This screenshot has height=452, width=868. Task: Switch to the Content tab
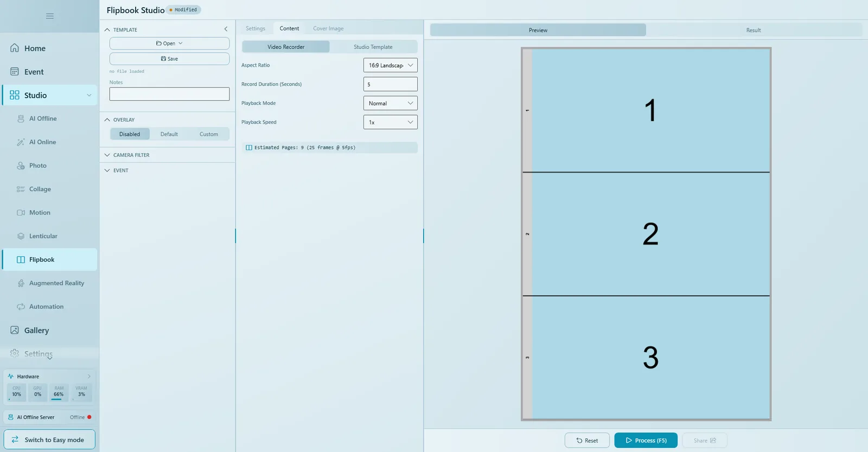pos(289,28)
